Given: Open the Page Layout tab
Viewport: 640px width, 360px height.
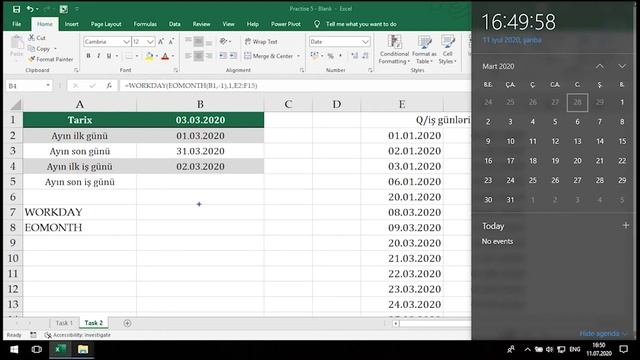Looking at the screenshot, I should point(106,24).
